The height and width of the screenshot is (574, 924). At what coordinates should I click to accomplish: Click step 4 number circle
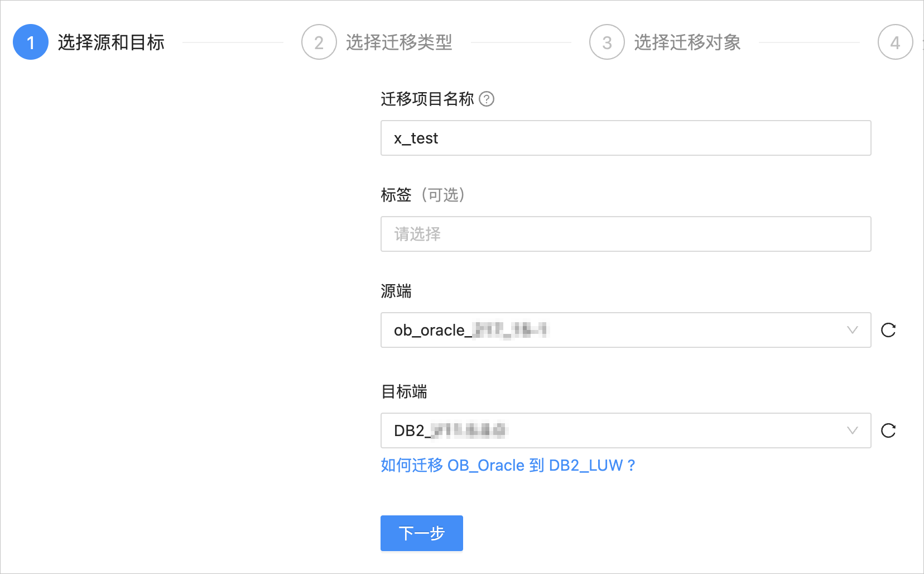[x=895, y=42]
